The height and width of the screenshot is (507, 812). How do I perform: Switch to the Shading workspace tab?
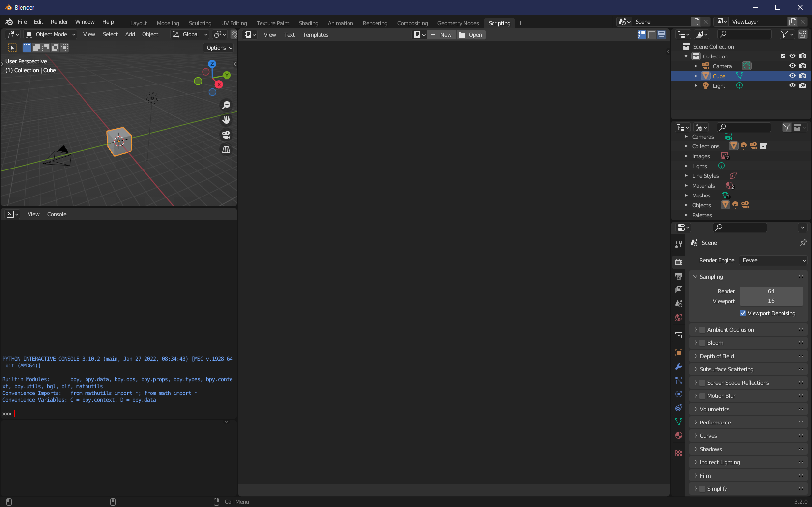(308, 23)
